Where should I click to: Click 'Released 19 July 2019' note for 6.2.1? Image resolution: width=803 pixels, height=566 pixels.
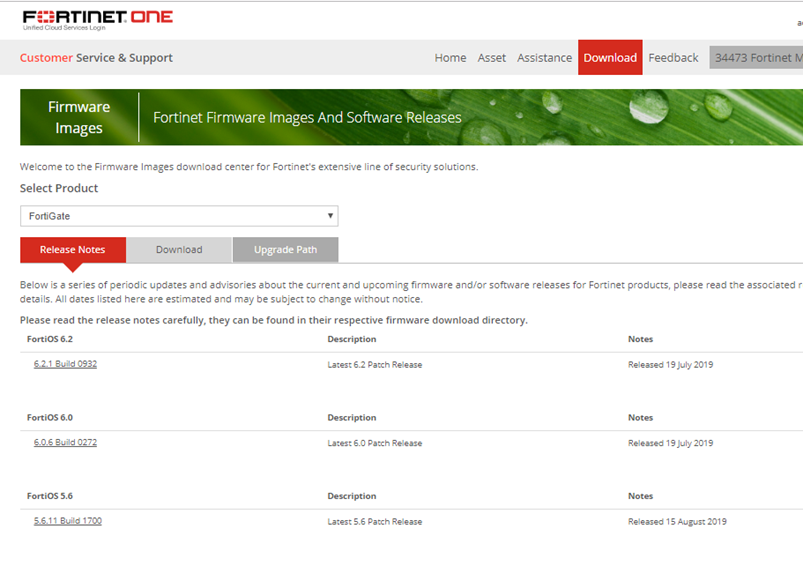(670, 365)
